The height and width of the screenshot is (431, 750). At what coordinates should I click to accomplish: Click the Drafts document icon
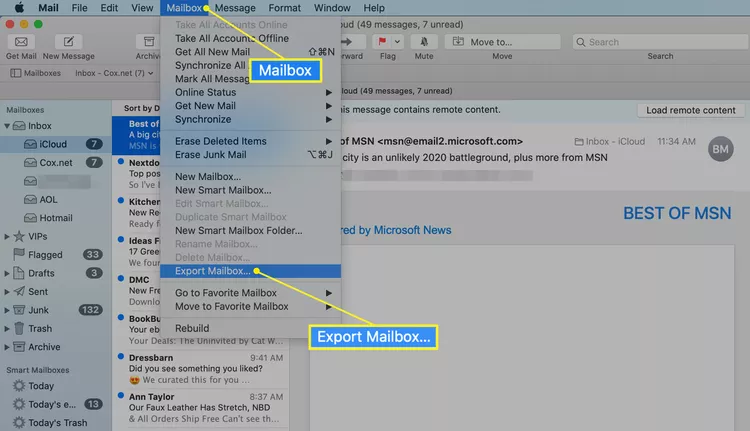click(x=19, y=273)
